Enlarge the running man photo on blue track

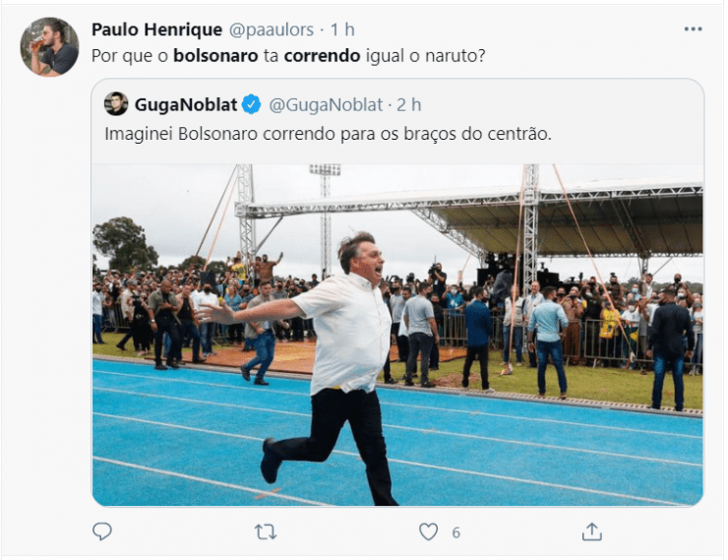(397, 335)
